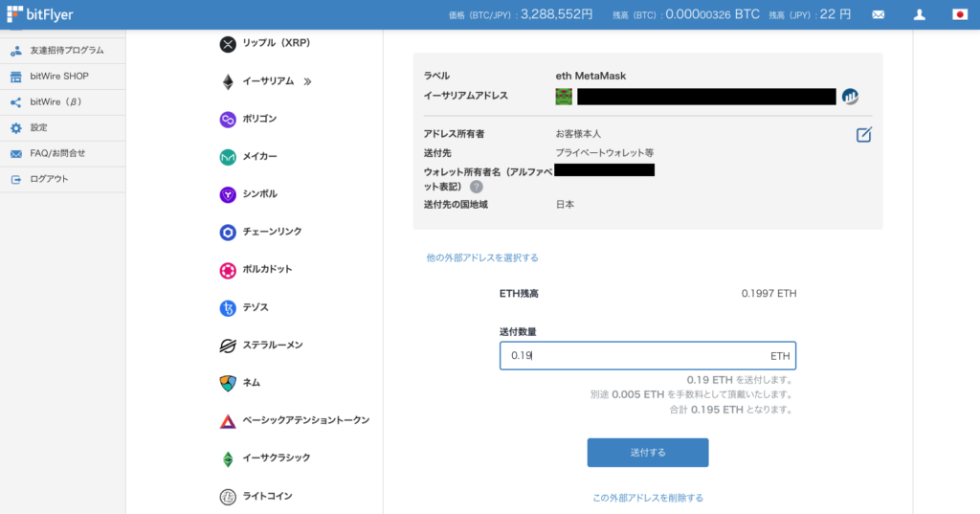Expand the イーサリアム double chevron
This screenshot has width=980, height=514.
[x=307, y=81]
